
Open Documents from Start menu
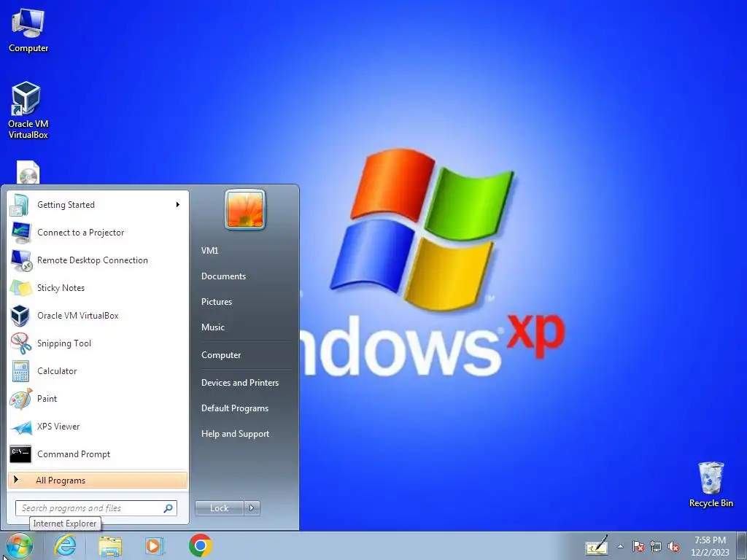[x=223, y=276]
